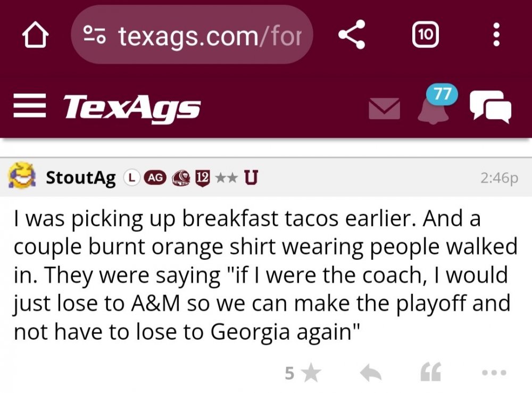Screen dimensions: 532x393
Task: Tap the AG badge next to StoutAg
Action: click(156, 178)
